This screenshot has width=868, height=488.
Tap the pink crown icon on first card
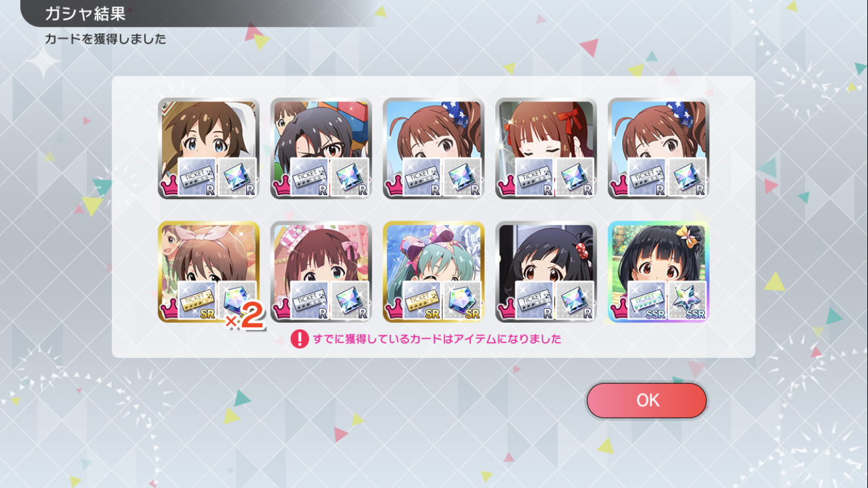pyautogui.click(x=169, y=188)
